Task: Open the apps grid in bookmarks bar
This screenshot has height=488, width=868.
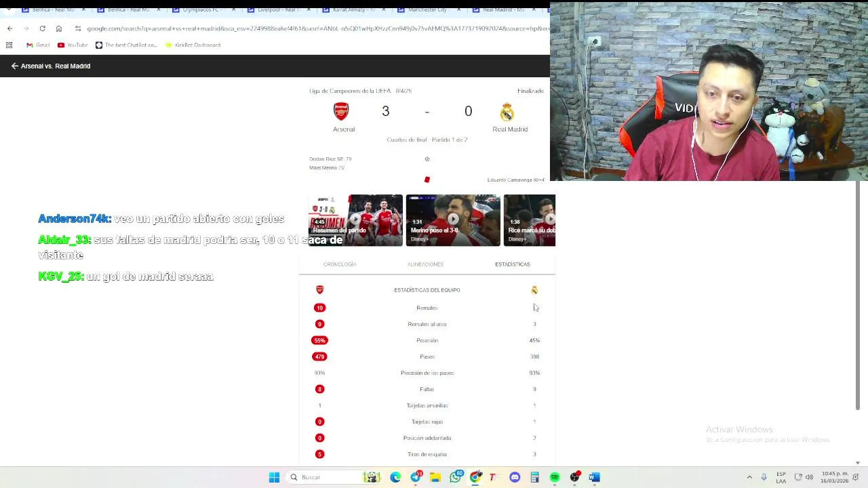Action: click(9, 45)
